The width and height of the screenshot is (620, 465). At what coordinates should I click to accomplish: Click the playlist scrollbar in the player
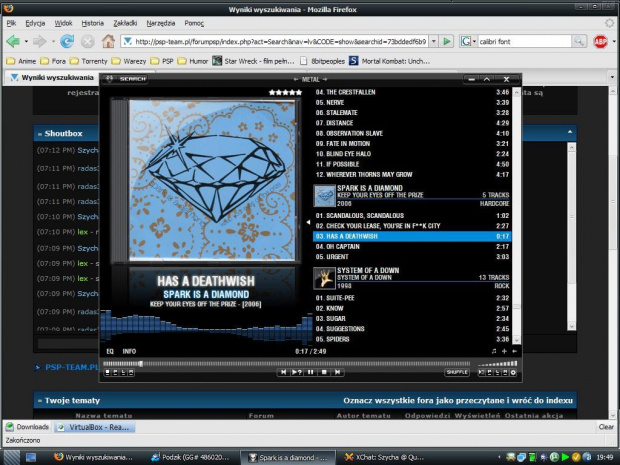[x=516, y=216]
